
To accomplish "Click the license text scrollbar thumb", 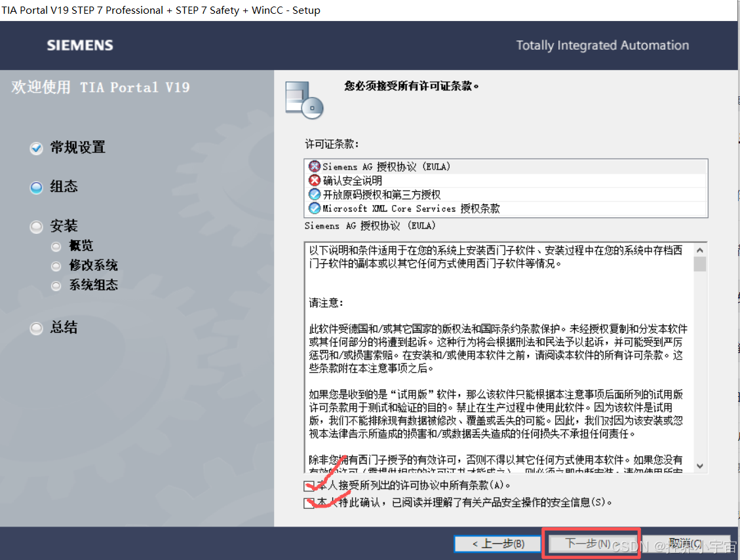I will 700,264.
